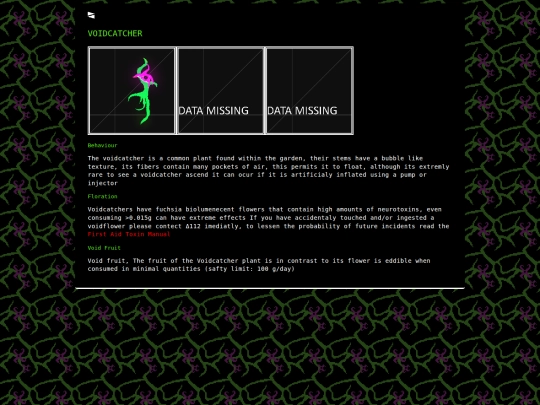Click the Void Fruit section heading
This screenshot has width=540, height=405.
tap(104, 248)
